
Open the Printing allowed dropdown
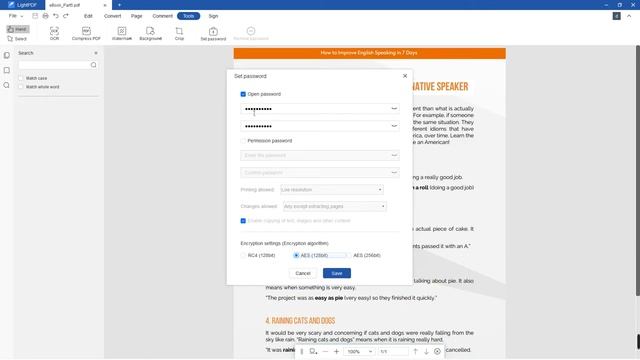pyautogui.click(x=332, y=189)
